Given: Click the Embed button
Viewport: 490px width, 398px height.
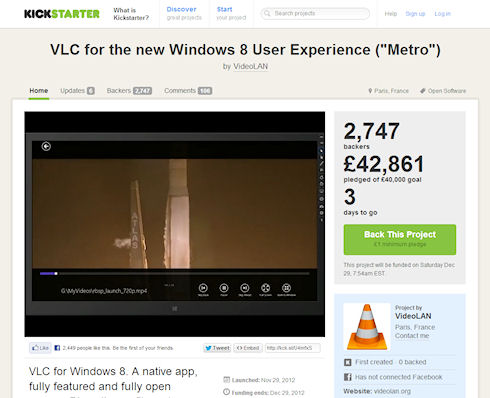Looking at the screenshot, I should click(x=248, y=348).
